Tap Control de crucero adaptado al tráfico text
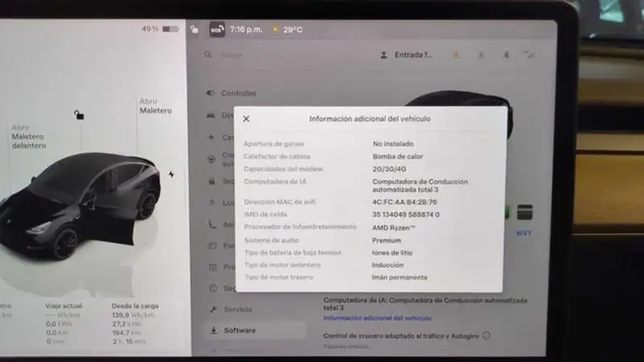 click(x=401, y=336)
